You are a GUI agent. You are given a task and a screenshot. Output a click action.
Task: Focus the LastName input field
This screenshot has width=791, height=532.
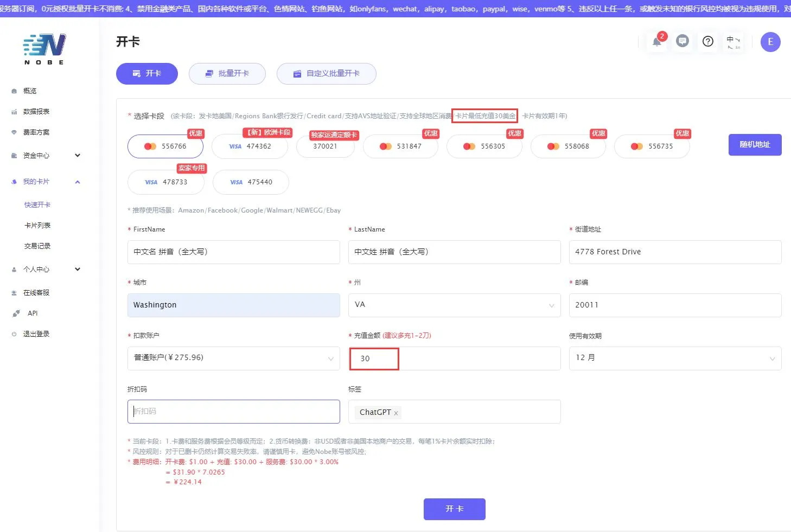pos(455,252)
